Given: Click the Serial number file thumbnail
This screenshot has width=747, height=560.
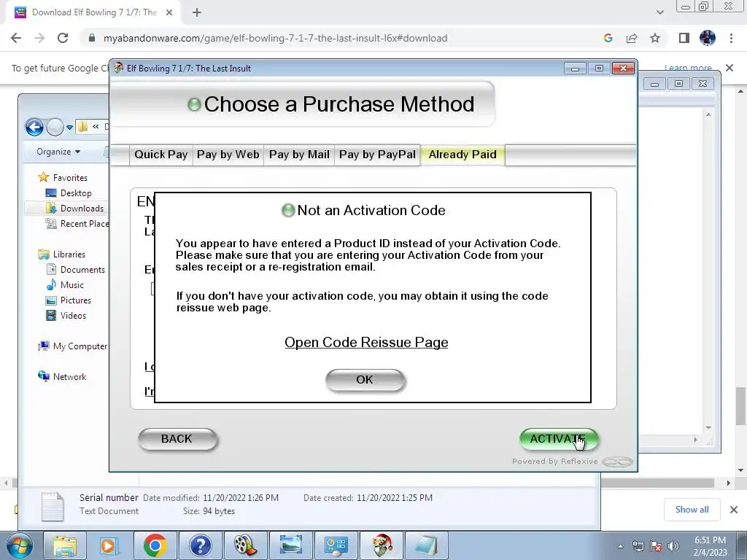Looking at the screenshot, I should (53, 506).
